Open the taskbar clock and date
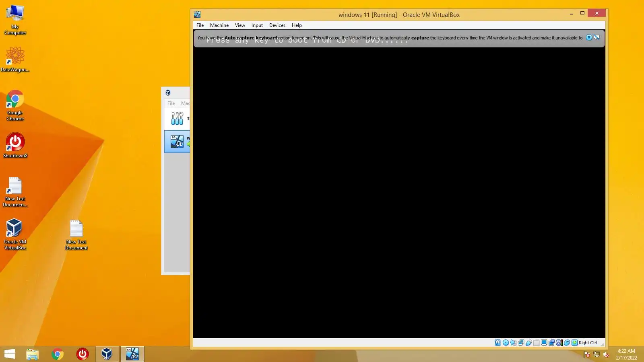644x362 pixels. click(626, 354)
